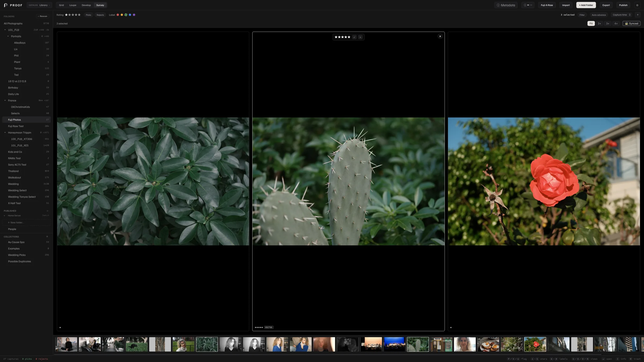Collapse the Portraits folder
The height and width of the screenshot is (362, 644).
[x=8, y=36]
